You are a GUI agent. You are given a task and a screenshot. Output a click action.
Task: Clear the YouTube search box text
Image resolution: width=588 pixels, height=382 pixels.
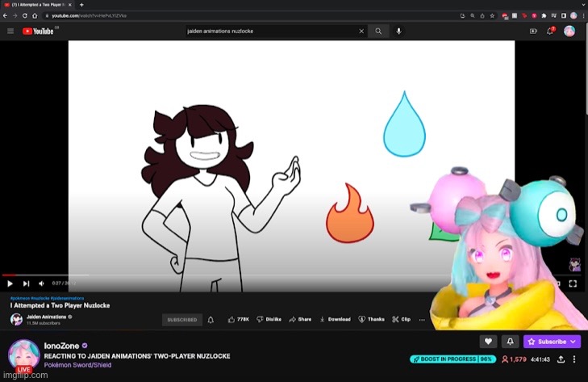[x=361, y=31]
